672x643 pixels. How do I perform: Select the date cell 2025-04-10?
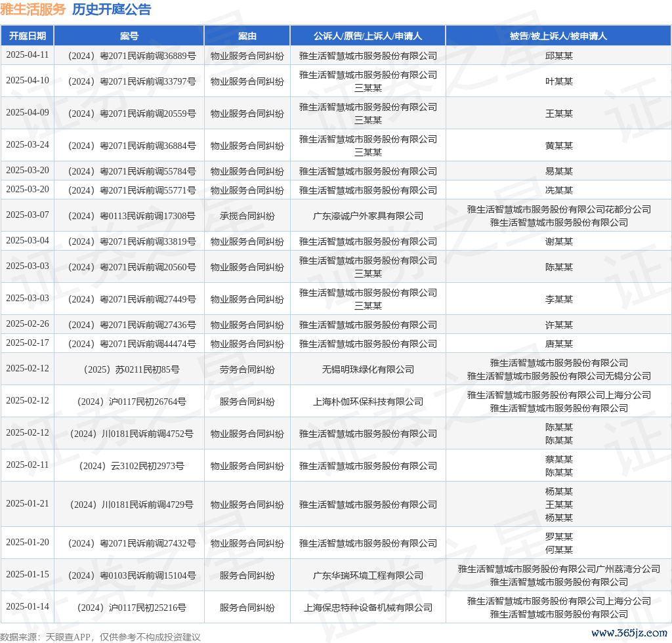click(x=28, y=81)
